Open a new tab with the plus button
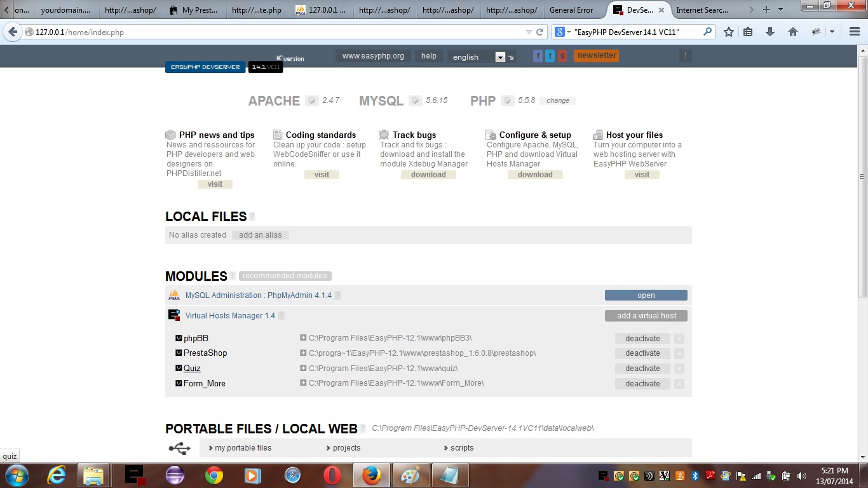The height and width of the screenshot is (488, 868). point(766,10)
